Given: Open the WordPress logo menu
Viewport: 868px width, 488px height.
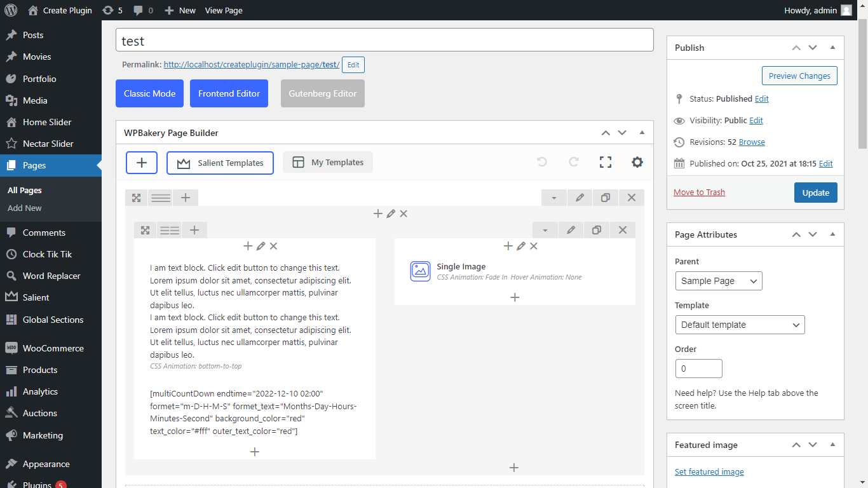Looking at the screenshot, I should (x=11, y=10).
